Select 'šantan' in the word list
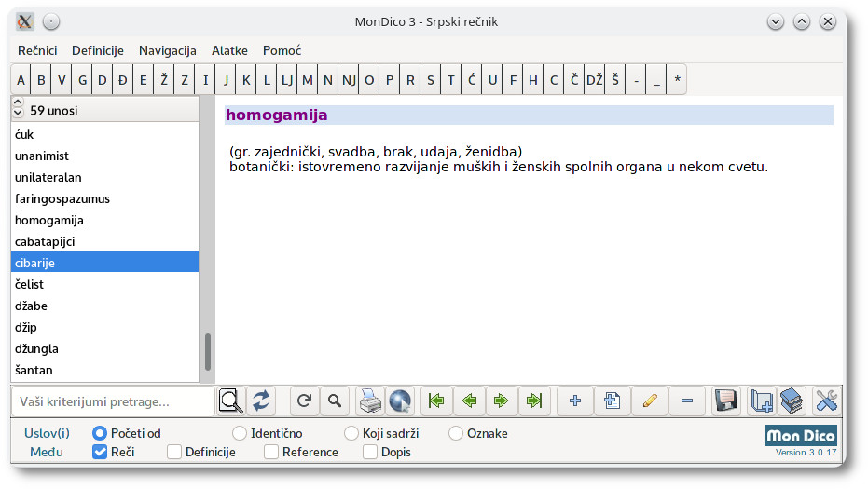The image size is (868, 489). click(x=104, y=370)
